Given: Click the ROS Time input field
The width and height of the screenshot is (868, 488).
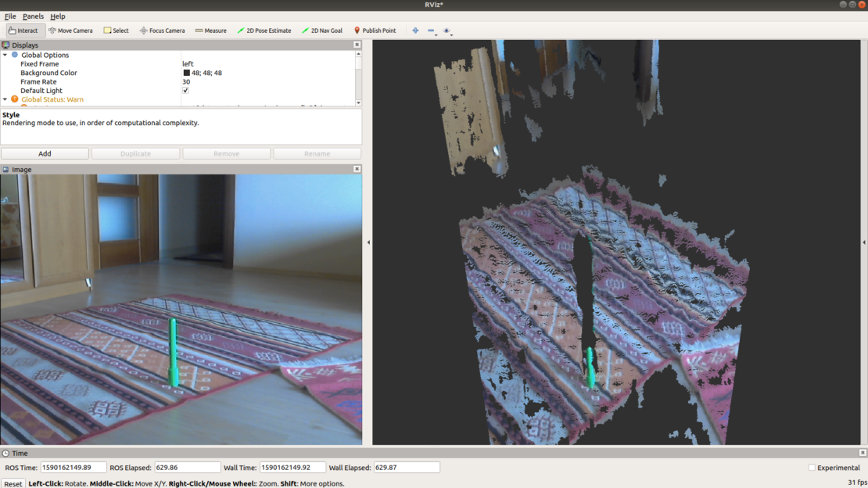Looking at the screenshot, I should [73, 467].
